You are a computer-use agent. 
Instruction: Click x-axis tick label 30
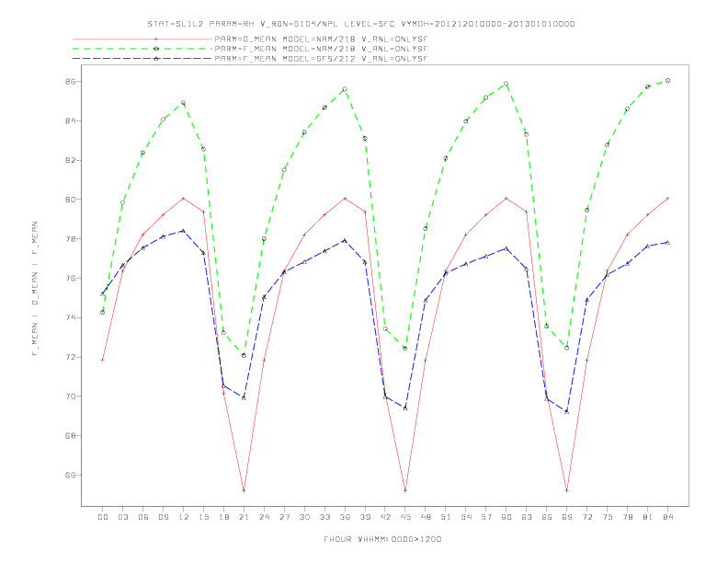click(x=304, y=517)
